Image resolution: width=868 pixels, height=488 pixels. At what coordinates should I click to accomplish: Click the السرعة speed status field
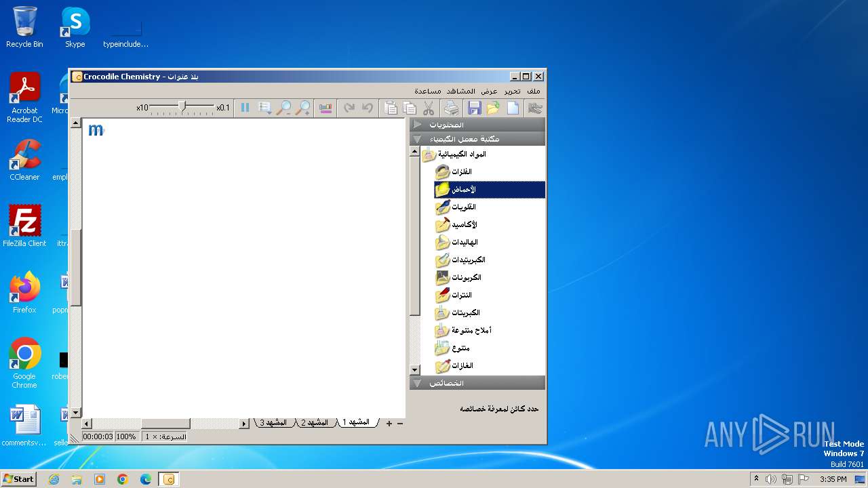tap(163, 437)
